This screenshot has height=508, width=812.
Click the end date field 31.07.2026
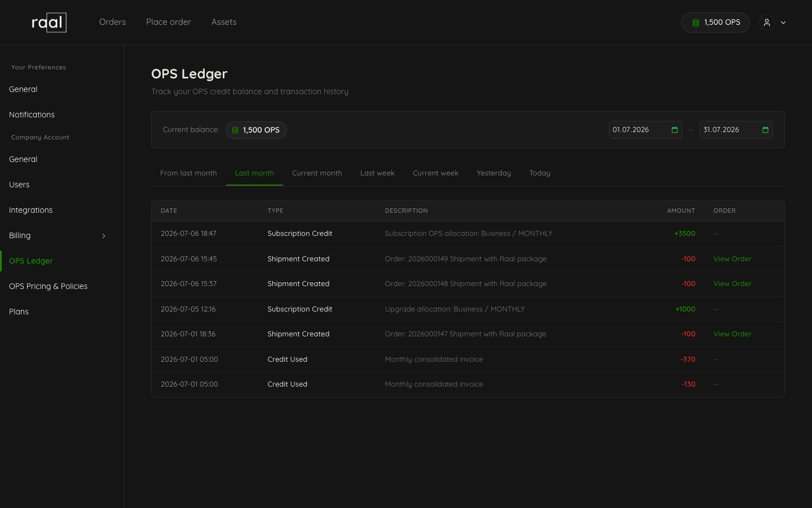tap(736, 130)
